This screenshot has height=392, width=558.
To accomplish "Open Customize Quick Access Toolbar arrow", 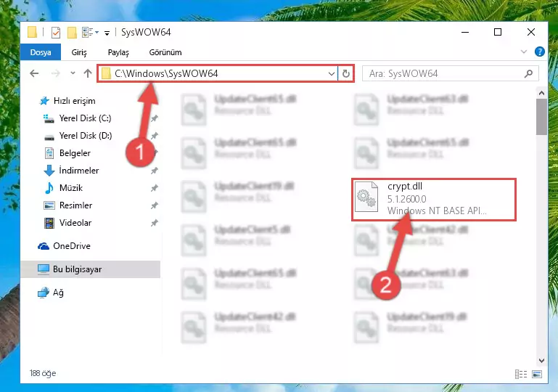I will (107, 33).
